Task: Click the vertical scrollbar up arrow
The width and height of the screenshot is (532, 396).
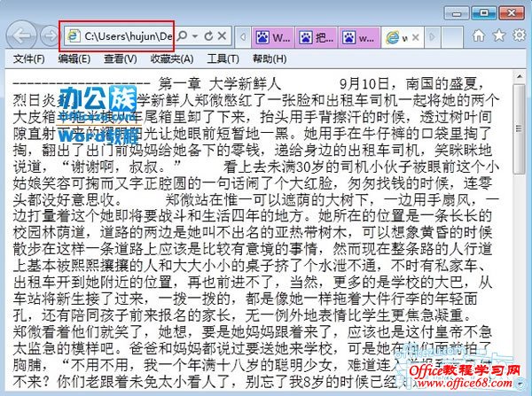Action: (x=520, y=77)
